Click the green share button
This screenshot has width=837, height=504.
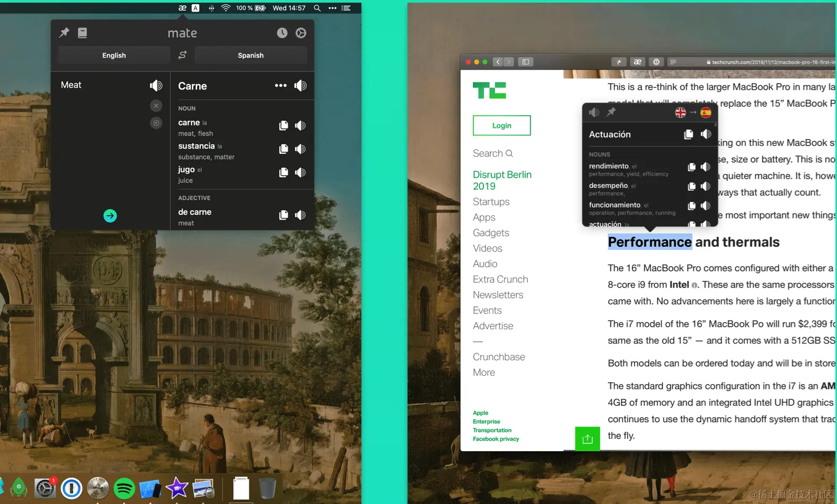click(587, 439)
